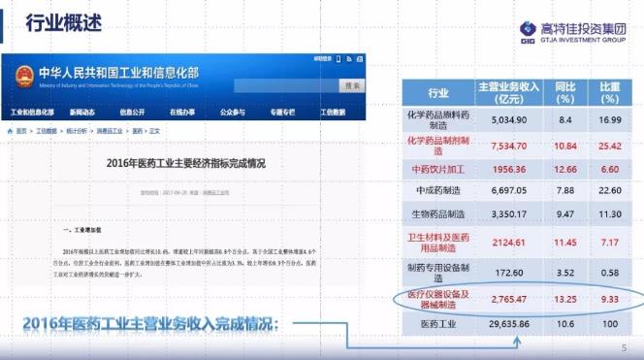Select the 公众参与 navigation item
The height and width of the screenshot is (360, 644).
[233, 113]
